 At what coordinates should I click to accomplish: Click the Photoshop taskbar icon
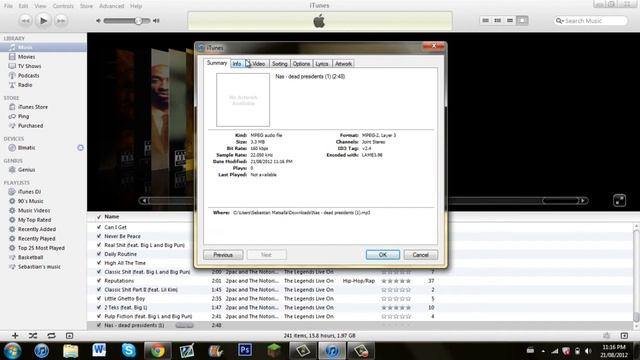[244, 350]
